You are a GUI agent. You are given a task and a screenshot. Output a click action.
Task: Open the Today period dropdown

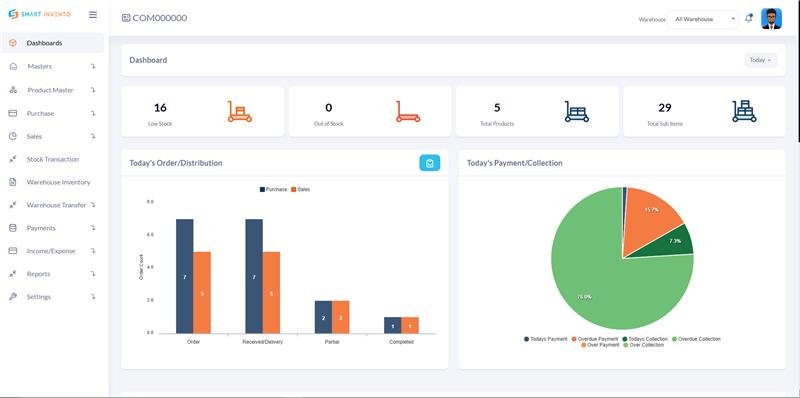coord(761,60)
